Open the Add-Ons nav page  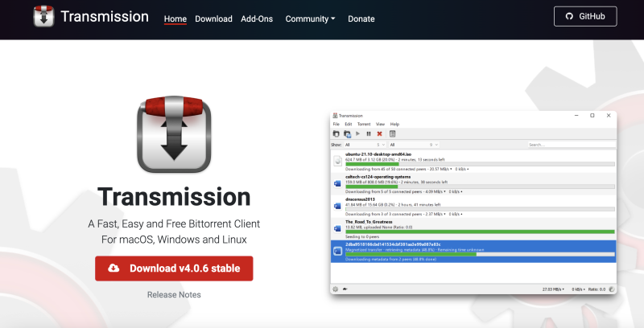coord(257,18)
